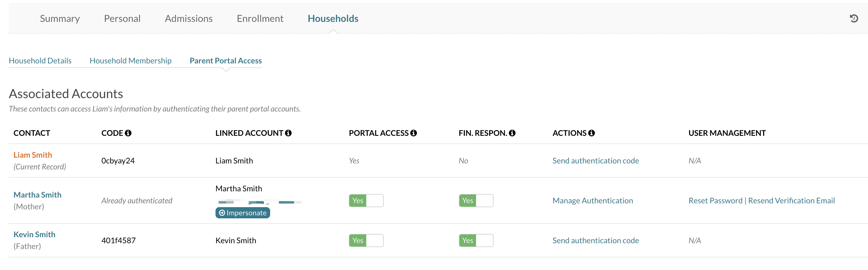Click the info icon next to PORTAL ACCESS
The width and height of the screenshot is (868, 270).
[414, 133]
